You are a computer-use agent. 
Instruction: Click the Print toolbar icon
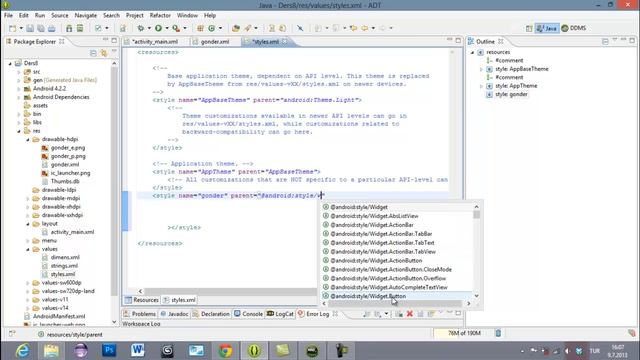pos(51,28)
